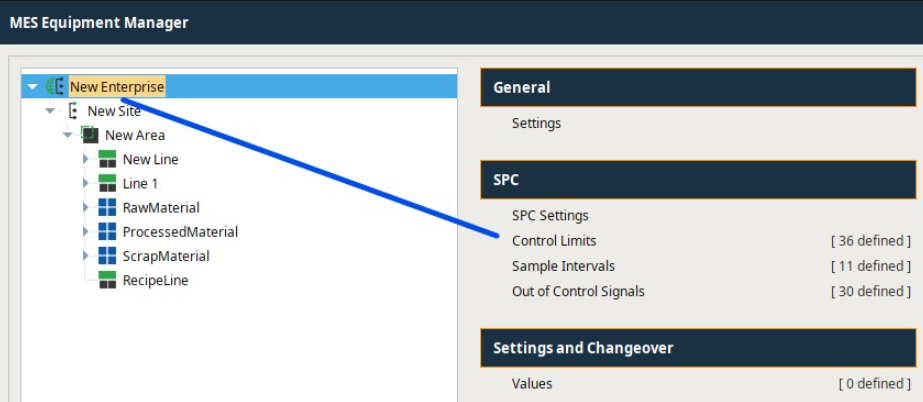Expand the RawMaterial tree node
923x402 pixels.
coord(86,207)
